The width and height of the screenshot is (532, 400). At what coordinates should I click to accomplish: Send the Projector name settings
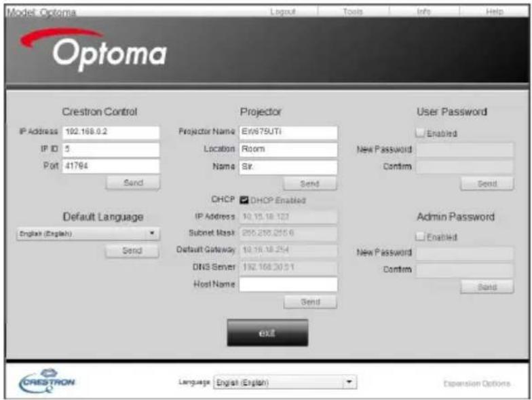tap(309, 183)
